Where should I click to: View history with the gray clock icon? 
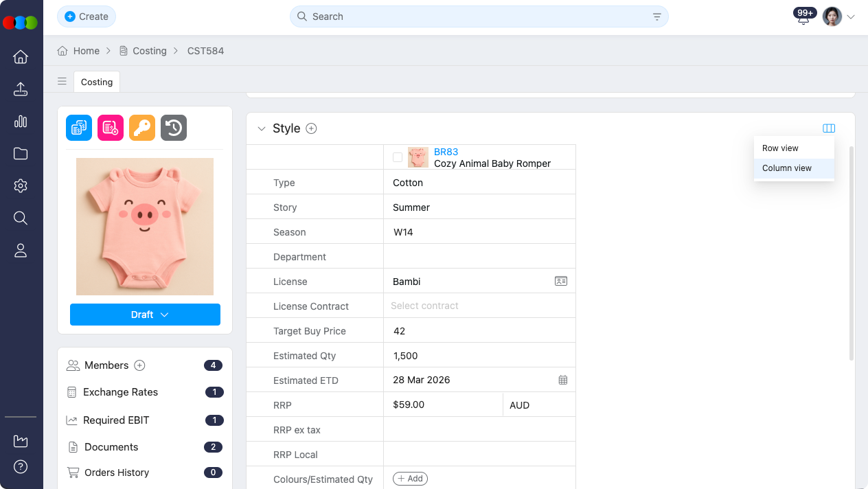pyautogui.click(x=173, y=128)
